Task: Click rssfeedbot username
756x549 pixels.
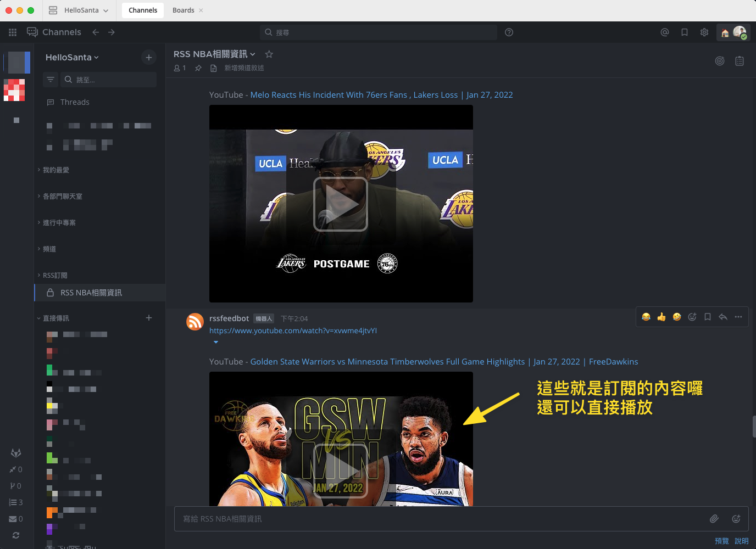Action: coord(229,318)
